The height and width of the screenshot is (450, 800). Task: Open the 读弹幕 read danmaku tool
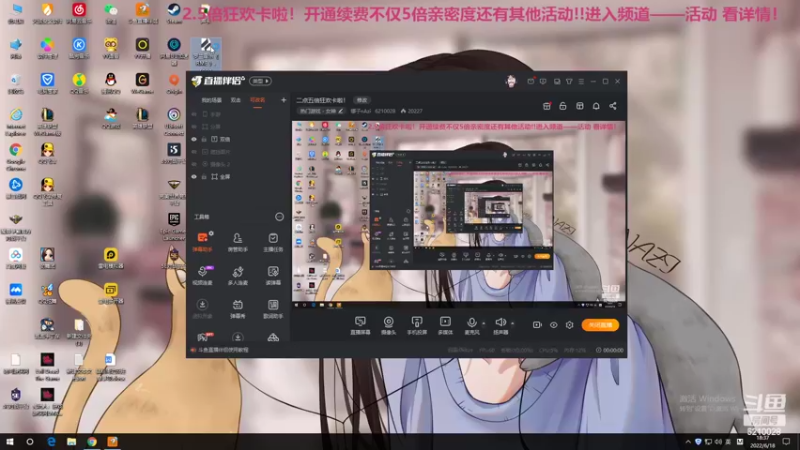pos(273,275)
